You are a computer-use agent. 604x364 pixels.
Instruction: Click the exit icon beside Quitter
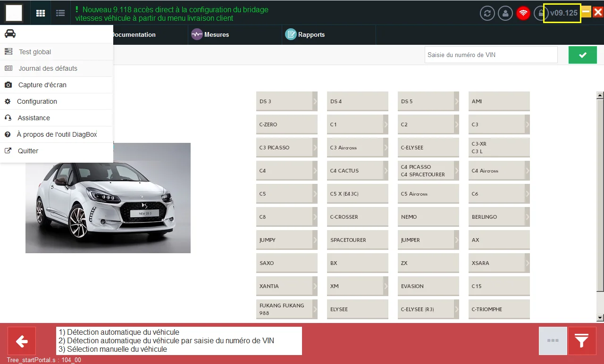pos(8,151)
